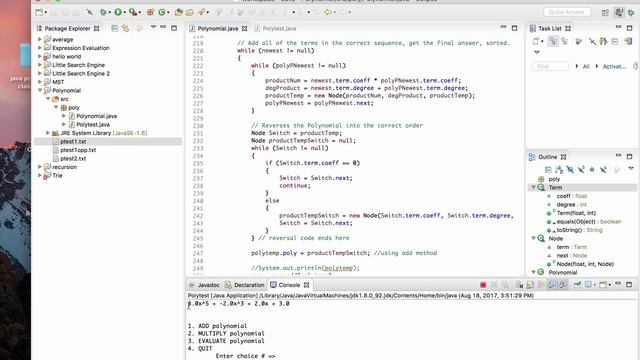
Task: Open Package Explorer view menu triangle
Action: [153, 27]
